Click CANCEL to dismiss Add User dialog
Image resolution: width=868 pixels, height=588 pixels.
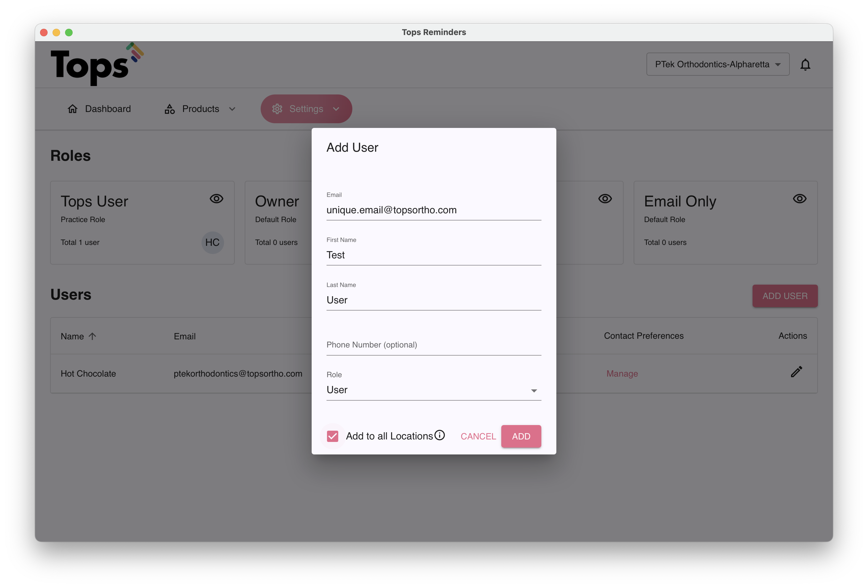[478, 436]
